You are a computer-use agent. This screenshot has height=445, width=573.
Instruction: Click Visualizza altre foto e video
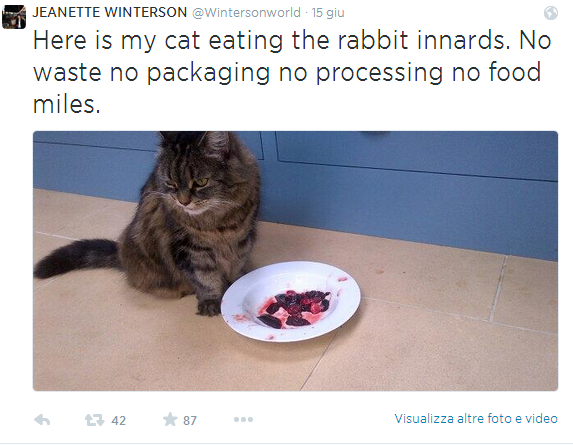coord(476,419)
